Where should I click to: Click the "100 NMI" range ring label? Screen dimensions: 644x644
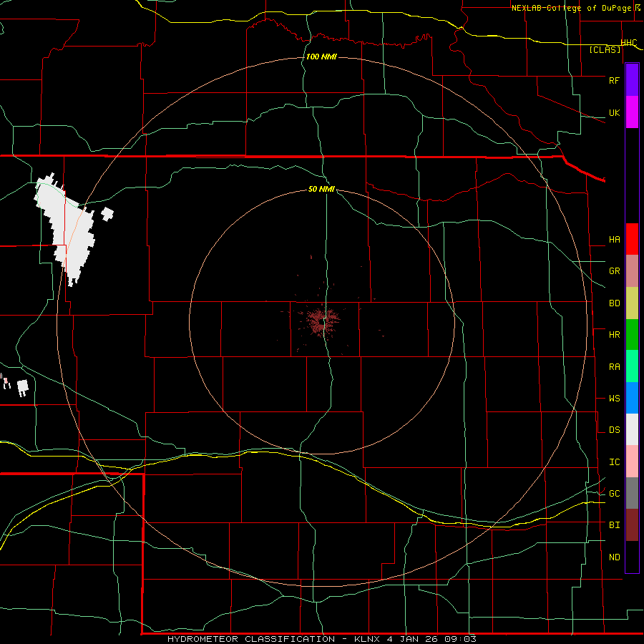pos(321,57)
